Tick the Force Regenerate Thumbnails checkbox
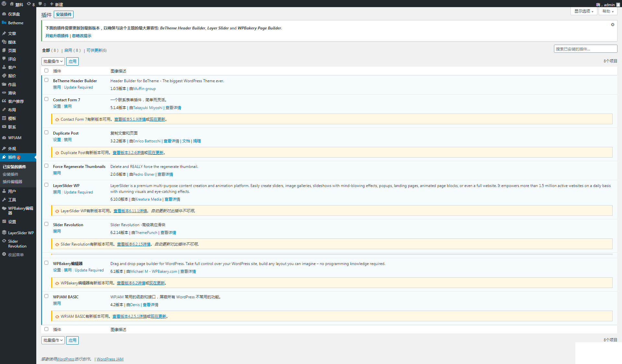The height and width of the screenshot is (364, 622). [x=46, y=166]
